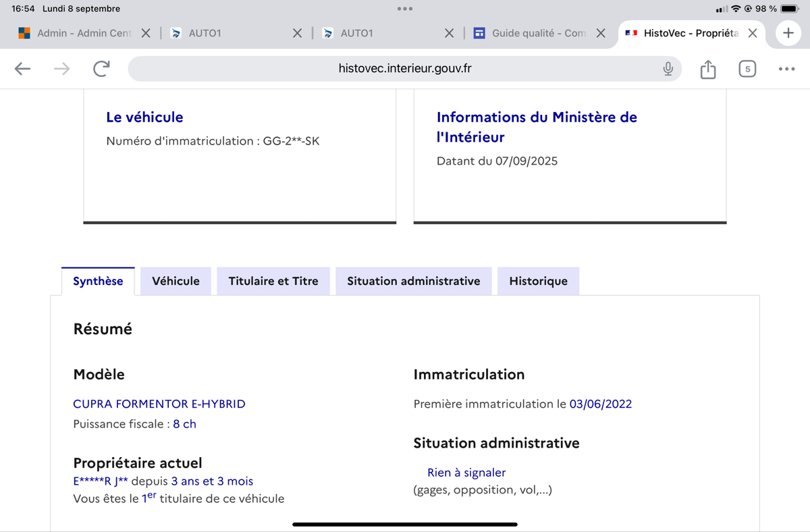Open the Situation administrative tab

414,282
